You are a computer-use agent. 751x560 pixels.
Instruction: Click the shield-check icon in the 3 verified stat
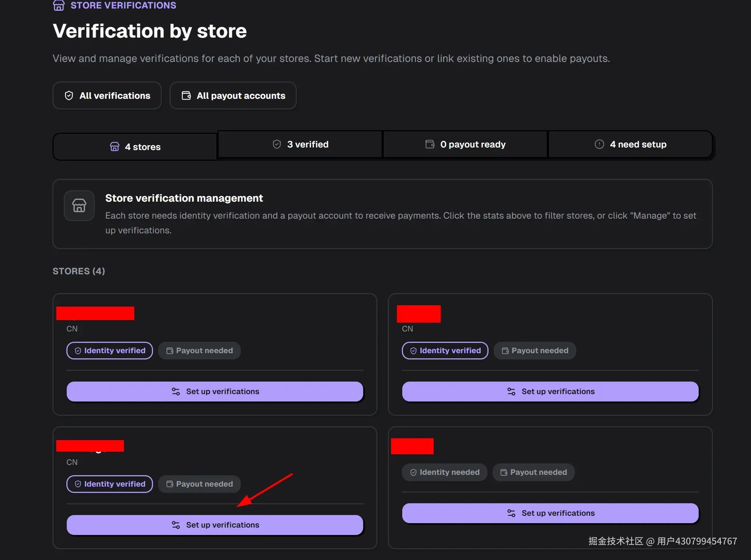tap(277, 144)
